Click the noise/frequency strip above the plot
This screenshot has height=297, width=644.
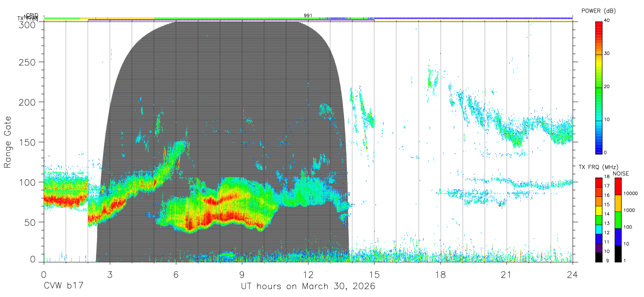coord(308,19)
